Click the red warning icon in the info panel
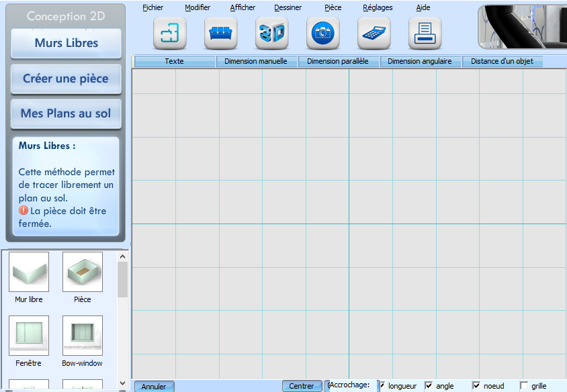This screenshot has height=392, width=567. coord(24,210)
